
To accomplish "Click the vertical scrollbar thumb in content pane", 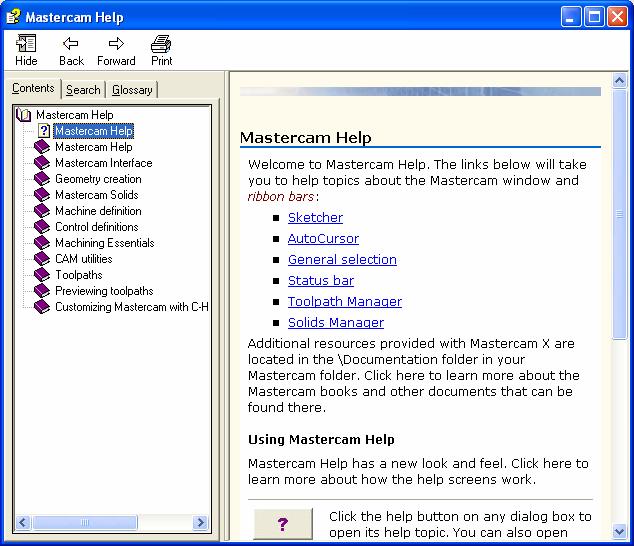I will point(619,214).
